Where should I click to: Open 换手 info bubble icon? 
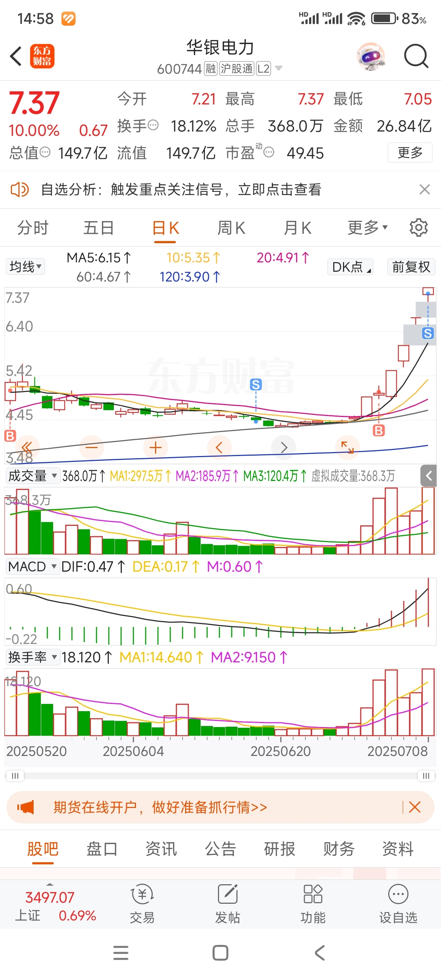click(x=153, y=125)
